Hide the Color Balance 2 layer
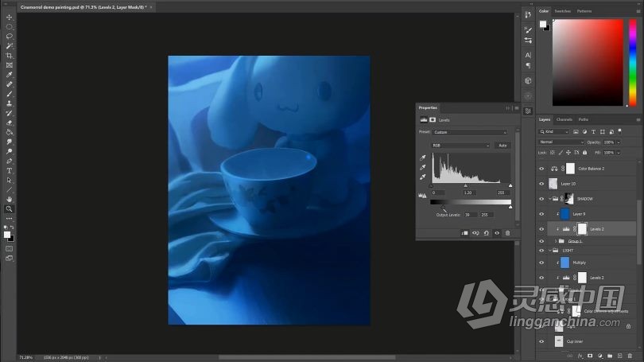The width and height of the screenshot is (644, 362). [541, 169]
